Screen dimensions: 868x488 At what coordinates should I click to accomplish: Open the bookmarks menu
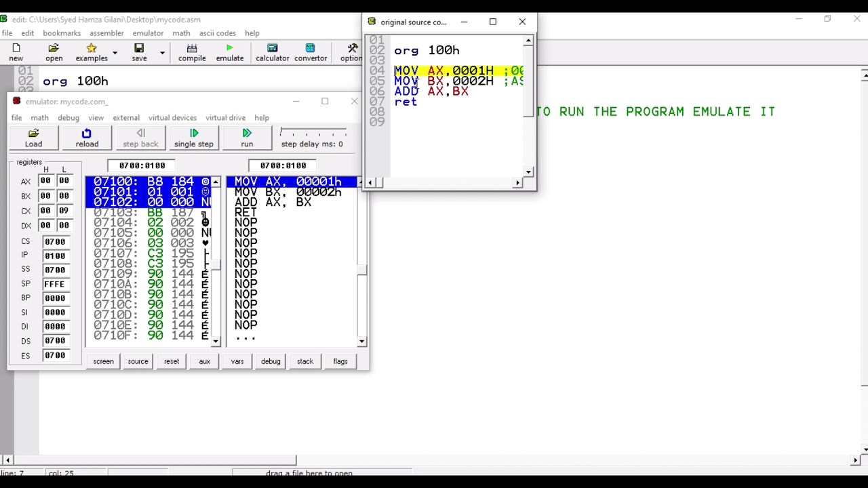[62, 33]
